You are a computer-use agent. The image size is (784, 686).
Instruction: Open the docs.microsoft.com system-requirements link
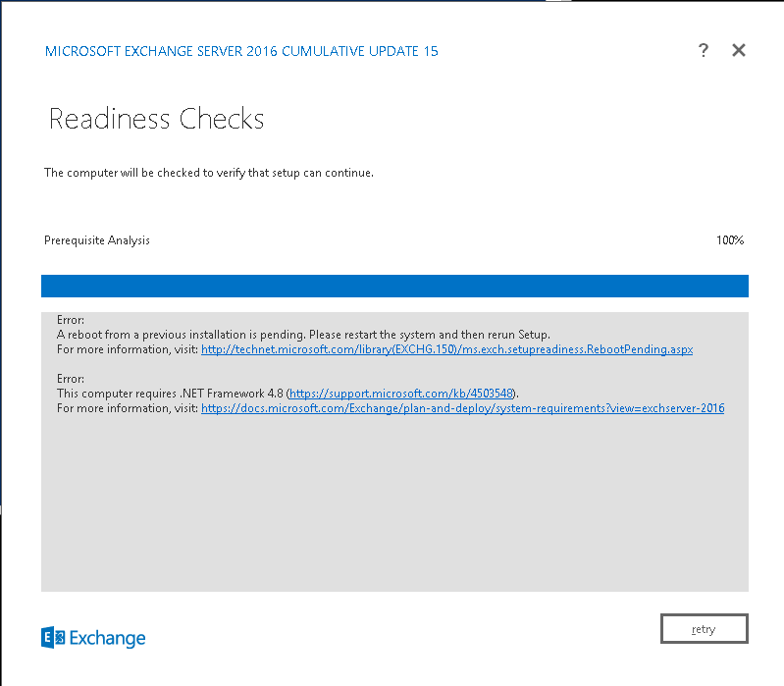(x=462, y=408)
